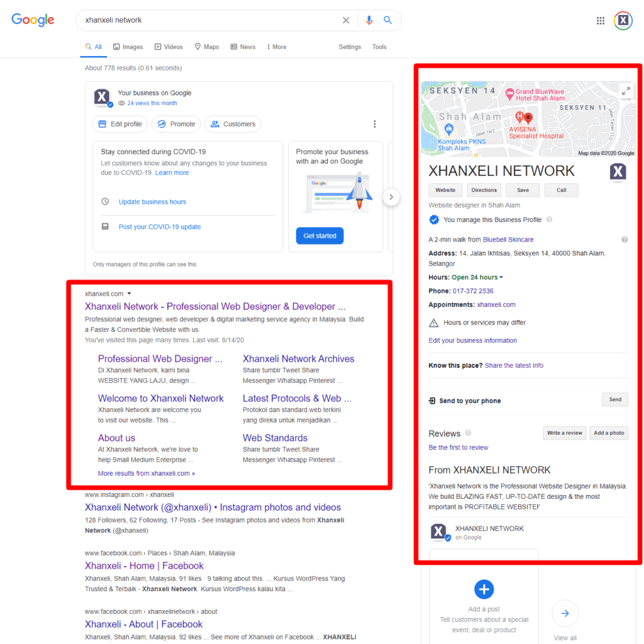The height and width of the screenshot is (644, 644).
Task: Open search Settings
Action: [x=350, y=47]
